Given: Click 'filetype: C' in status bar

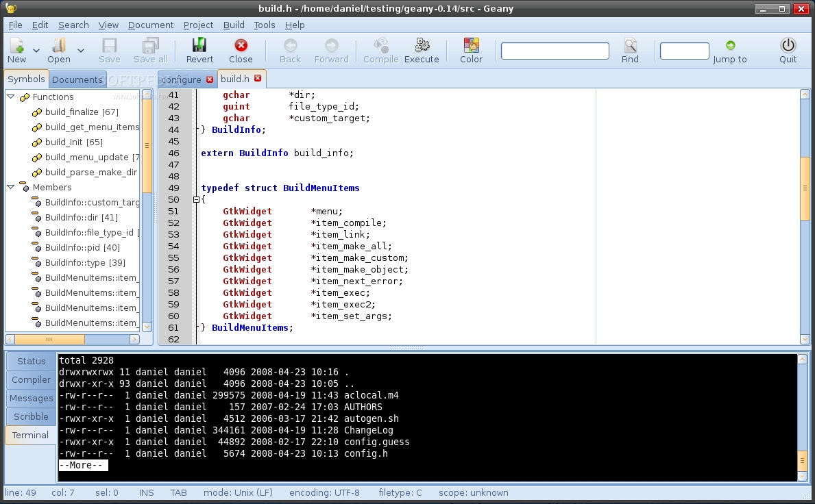Looking at the screenshot, I should point(400,492).
